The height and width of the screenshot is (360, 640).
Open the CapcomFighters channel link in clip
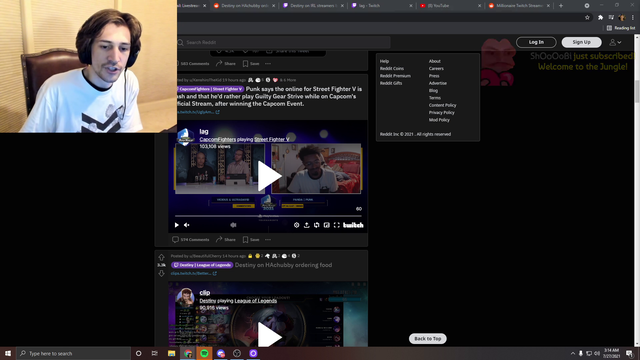tap(218, 139)
